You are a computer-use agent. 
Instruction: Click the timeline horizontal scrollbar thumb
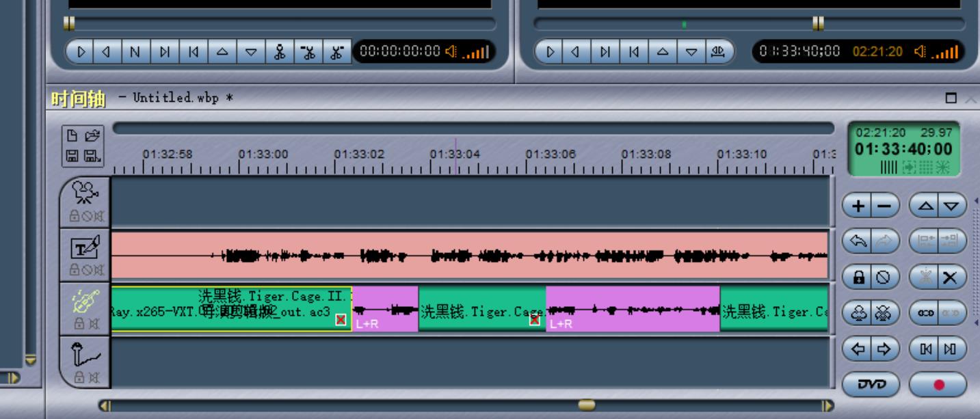[x=586, y=405]
